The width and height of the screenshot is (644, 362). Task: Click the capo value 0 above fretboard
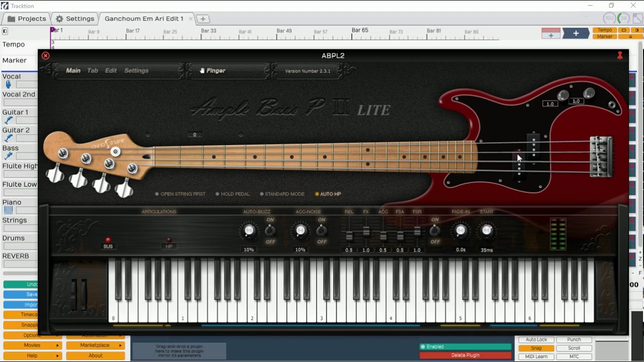(195, 135)
